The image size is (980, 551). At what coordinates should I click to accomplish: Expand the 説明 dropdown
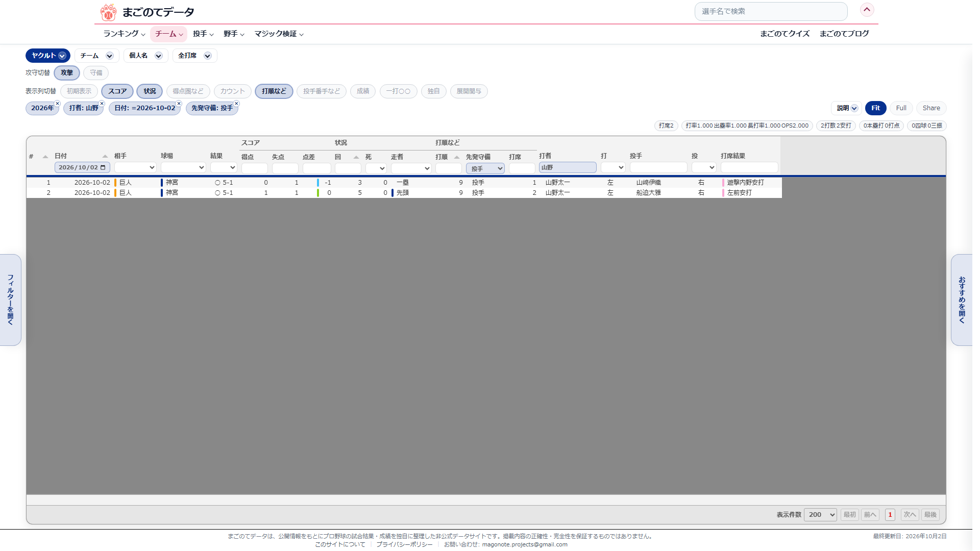tap(847, 108)
